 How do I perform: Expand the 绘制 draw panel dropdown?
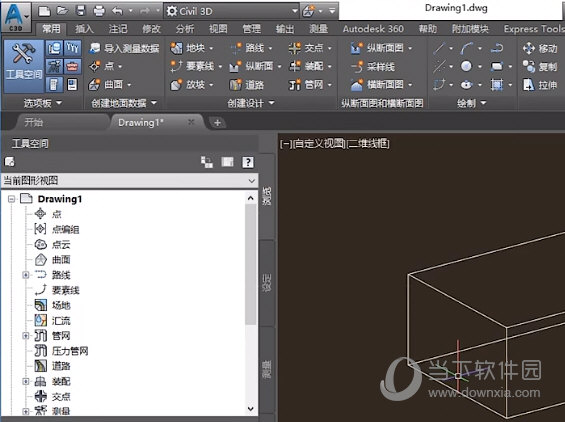(472, 103)
